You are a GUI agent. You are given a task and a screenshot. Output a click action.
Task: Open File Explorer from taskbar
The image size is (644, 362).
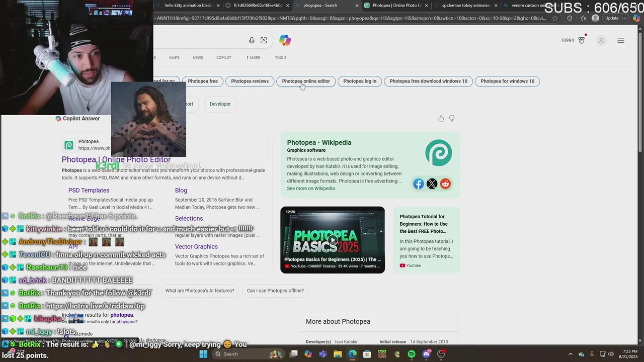(338, 354)
